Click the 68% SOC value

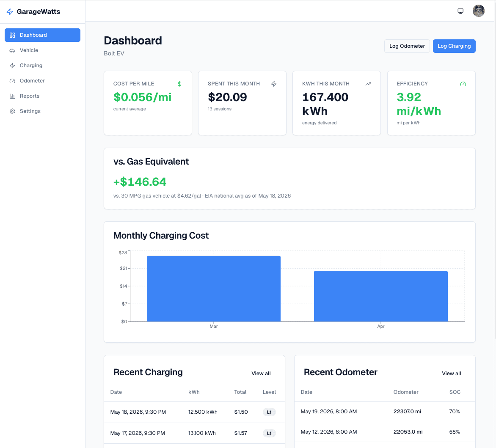pos(454,432)
